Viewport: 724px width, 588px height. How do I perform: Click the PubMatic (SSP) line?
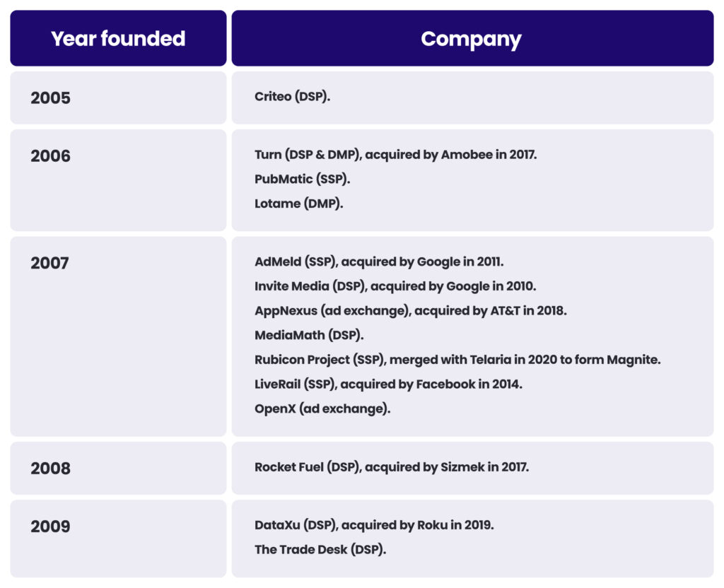[303, 179]
